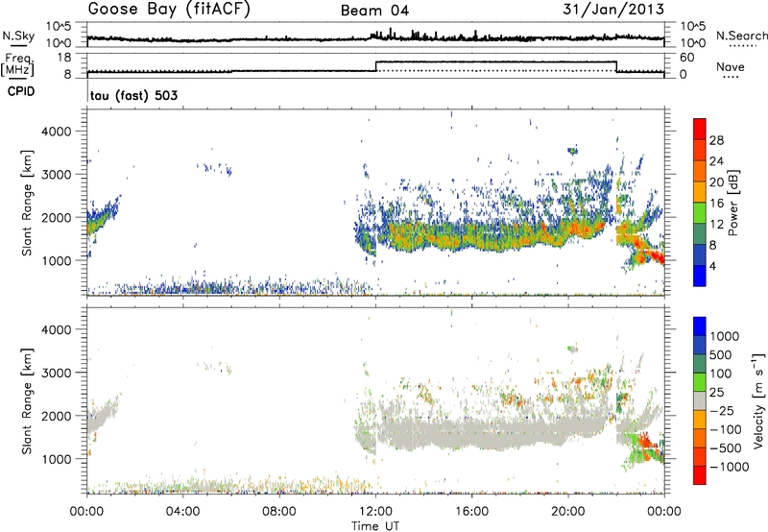Click 'Slant Range [km]' label of power panel
The width and height of the screenshot is (768, 532).
[27, 203]
